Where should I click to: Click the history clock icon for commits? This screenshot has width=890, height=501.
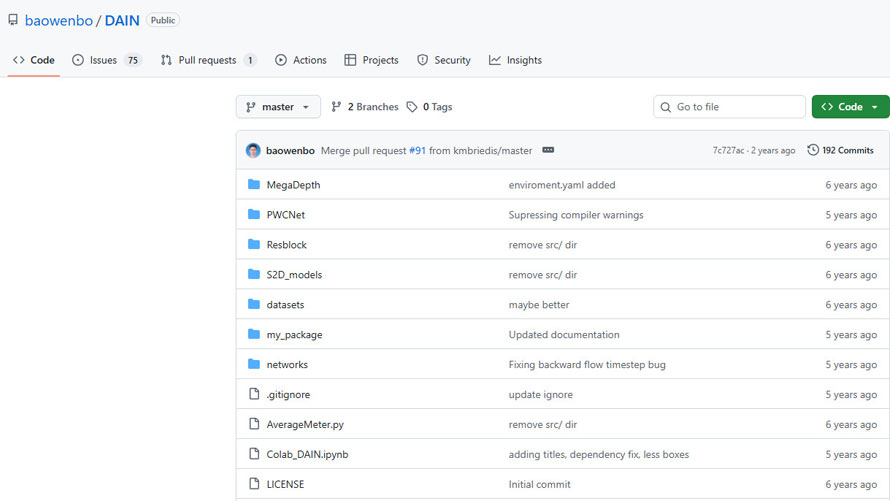[813, 151]
